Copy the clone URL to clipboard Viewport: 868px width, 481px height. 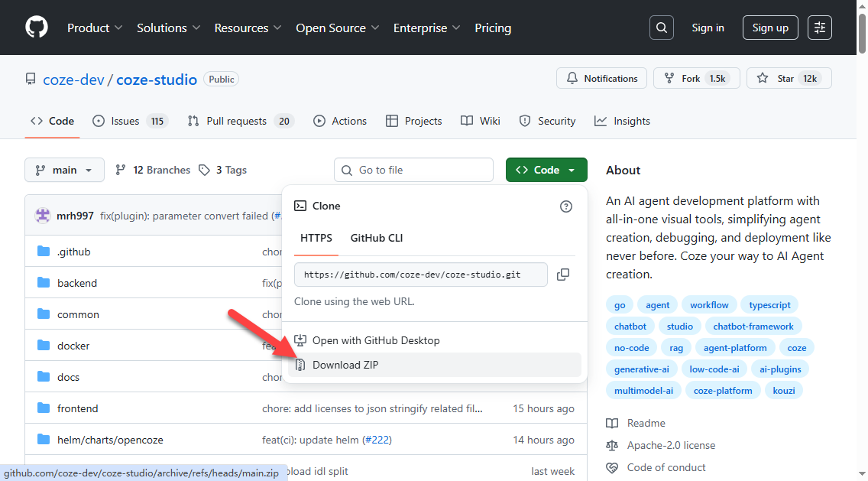click(x=563, y=275)
